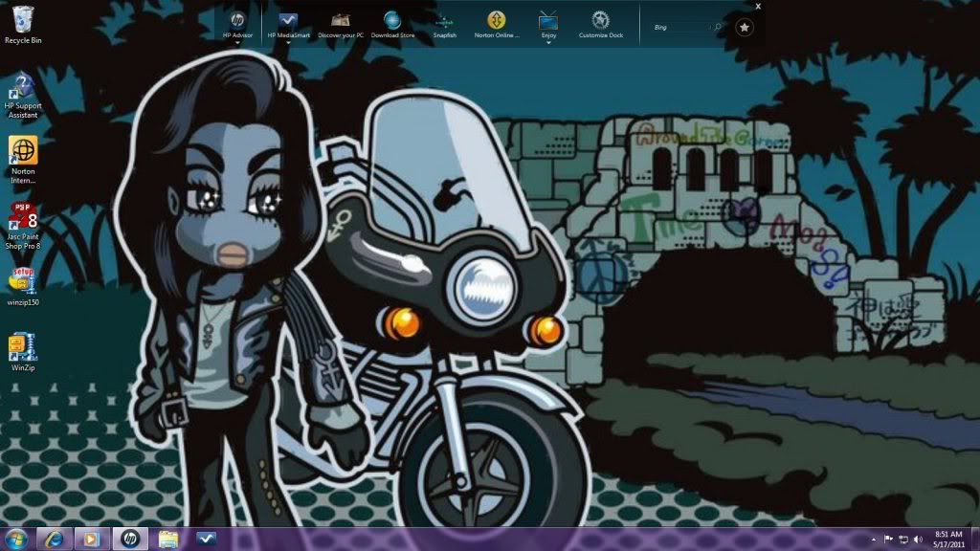This screenshot has height=551, width=980.
Task: Open the HP taskbar button
Action: (x=130, y=539)
